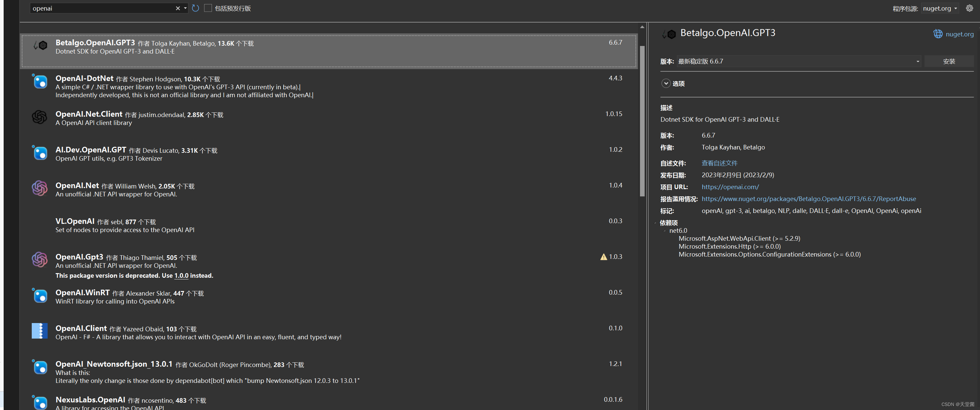The height and width of the screenshot is (410, 980).
Task: Select OpenAI.Gpt3 package icon
Action: (x=40, y=260)
